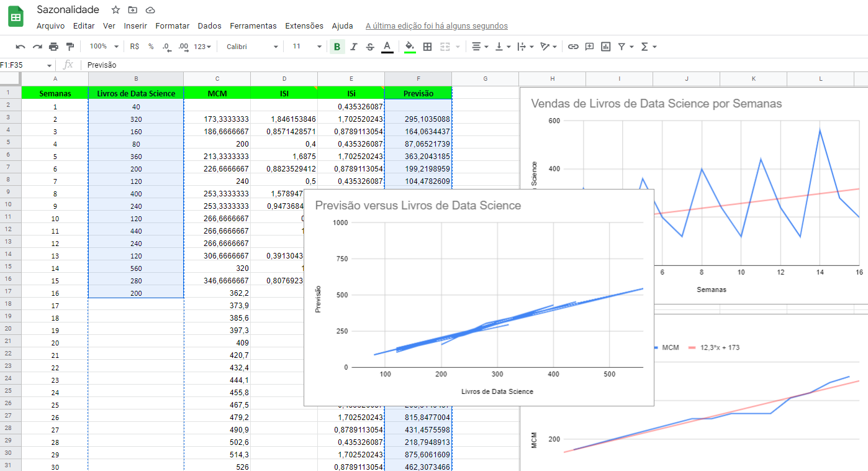Open more number formats 123 dropdown
Viewport: 868px width, 471px height.
pos(202,47)
